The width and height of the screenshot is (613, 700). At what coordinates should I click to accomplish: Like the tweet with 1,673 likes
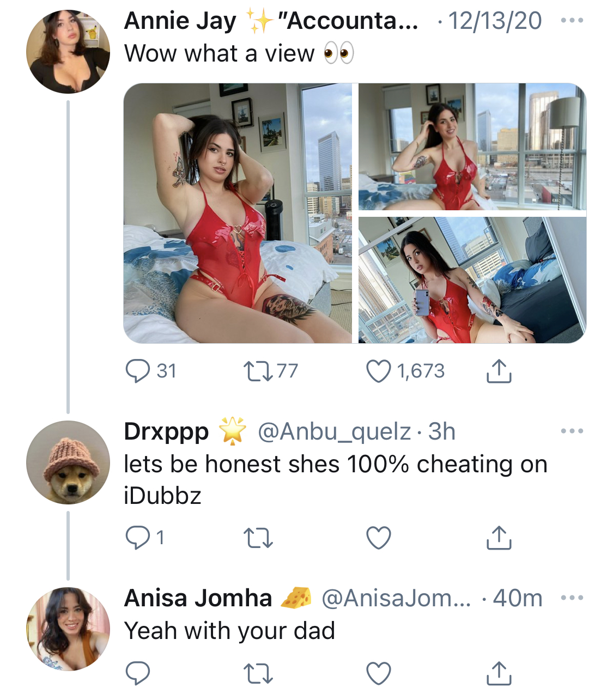379,372
